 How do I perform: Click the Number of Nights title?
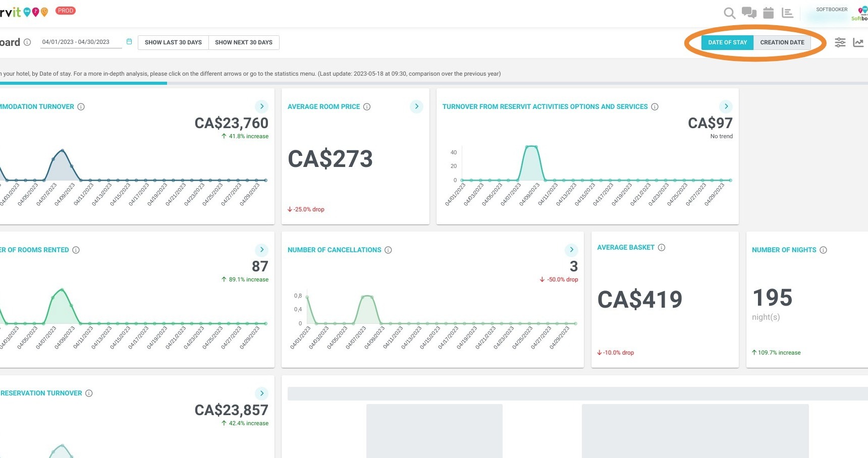pos(784,250)
